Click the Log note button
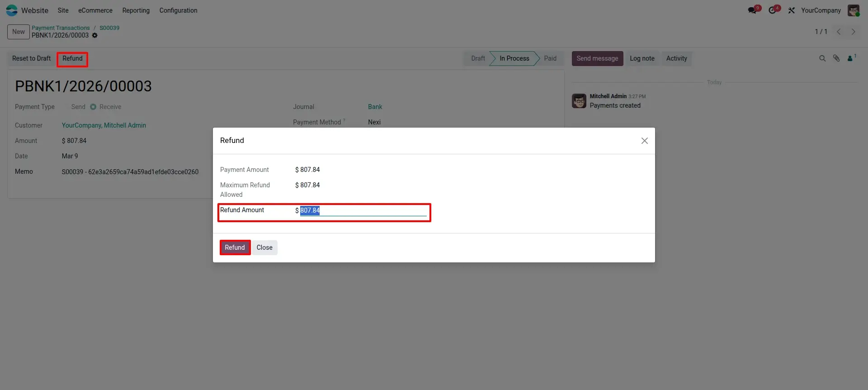Screen dimensions: 868x390 [x=642, y=58]
